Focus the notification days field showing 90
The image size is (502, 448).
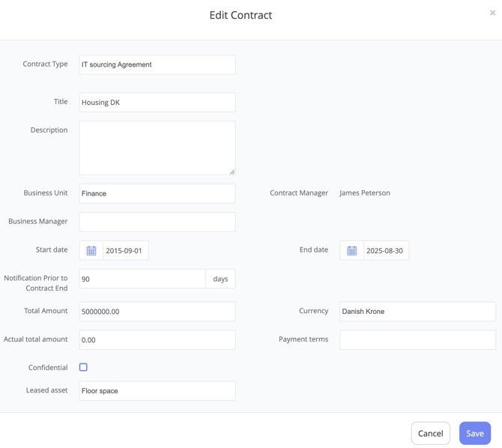coord(142,279)
